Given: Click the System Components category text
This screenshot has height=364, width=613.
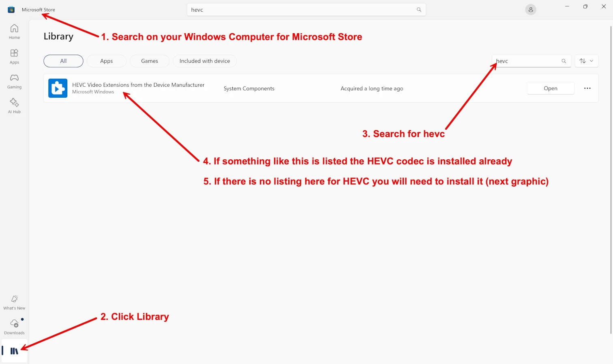Looking at the screenshot, I should click(249, 88).
